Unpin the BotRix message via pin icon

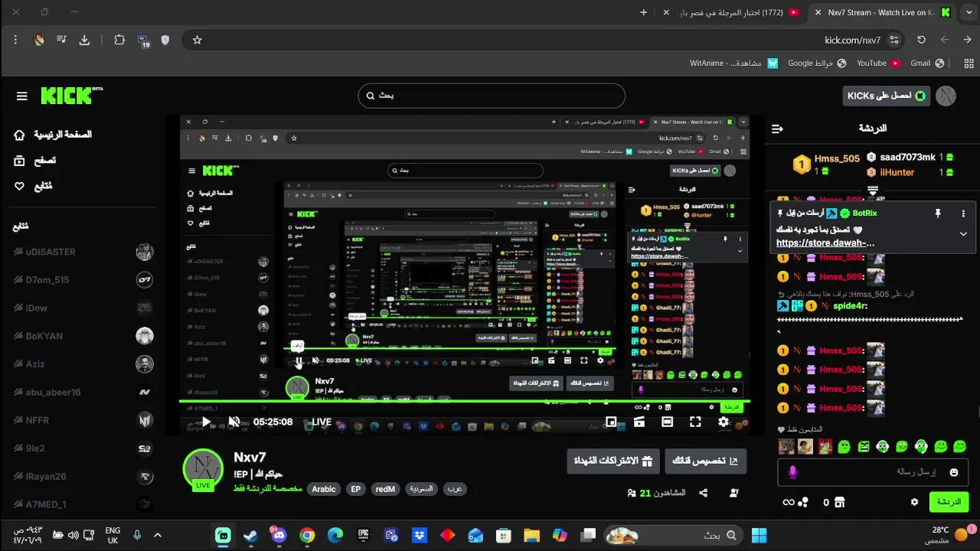938,214
